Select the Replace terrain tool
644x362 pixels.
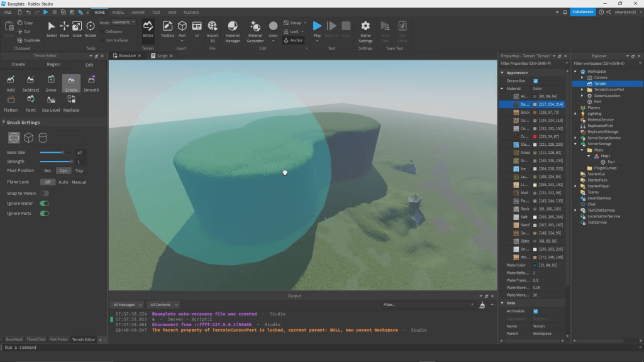pos(71,104)
